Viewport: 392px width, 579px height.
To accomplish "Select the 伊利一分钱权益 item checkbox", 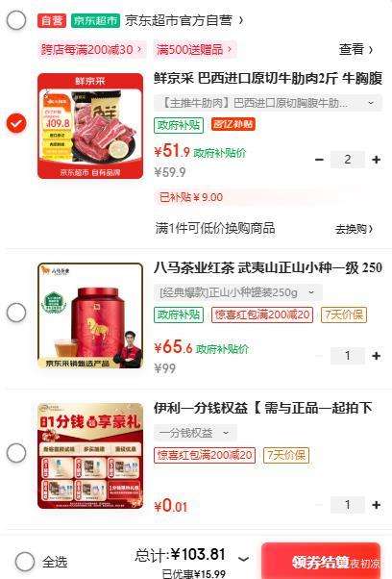I will (16, 453).
